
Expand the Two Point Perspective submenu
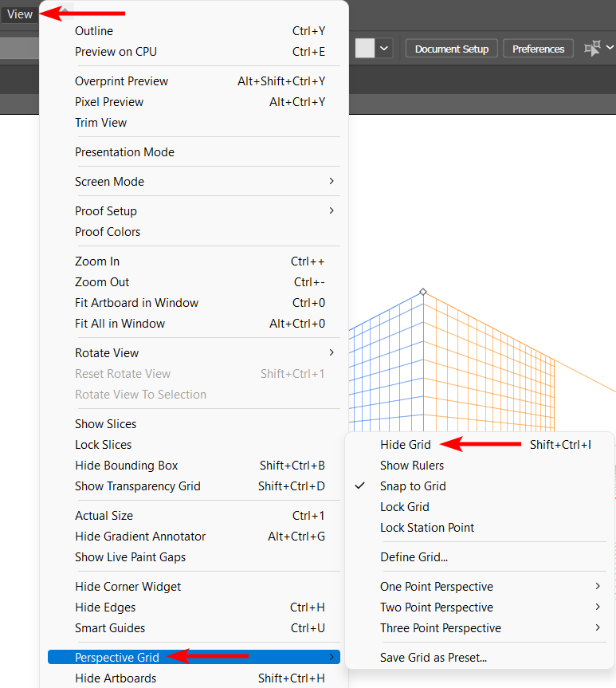436,607
